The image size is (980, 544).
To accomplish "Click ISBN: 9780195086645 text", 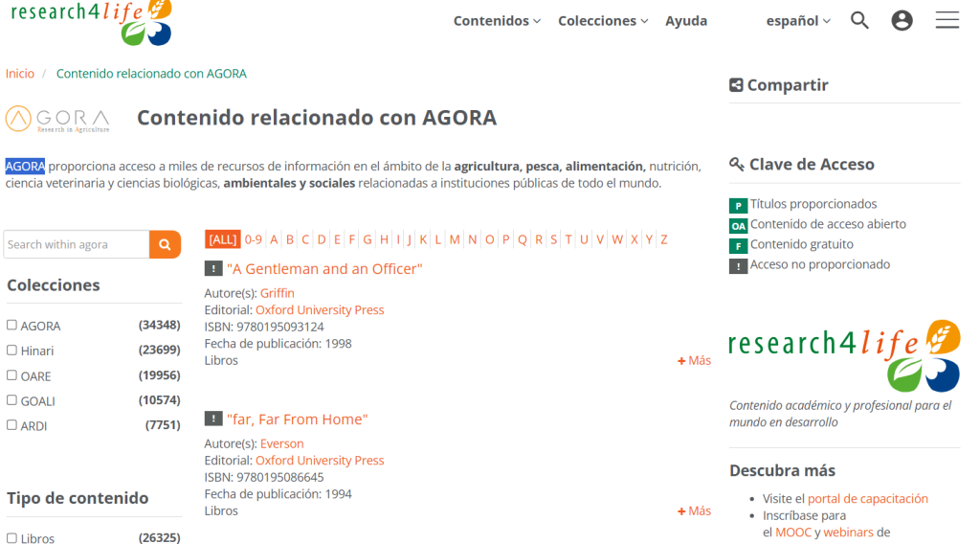I will (264, 477).
